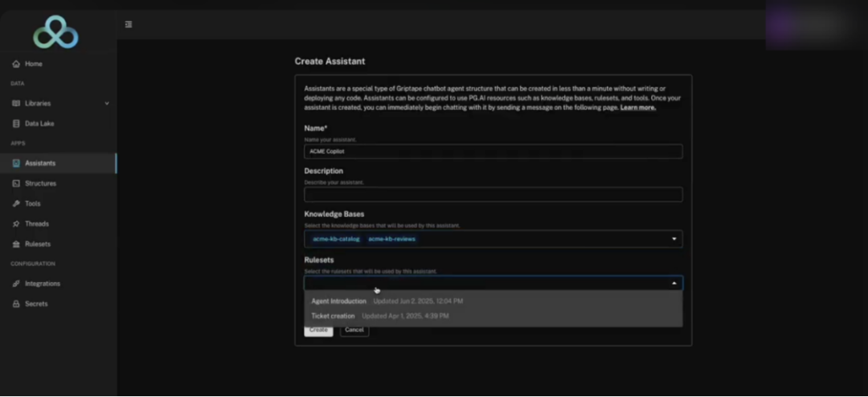Image resolution: width=868 pixels, height=397 pixels.
Task: Click the acme-kb-reviews tag
Action: point(392,239)
